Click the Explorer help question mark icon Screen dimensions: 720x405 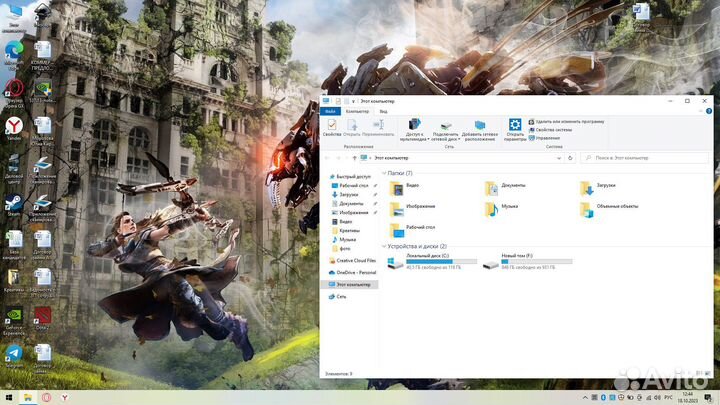pyautogui.click(x=709, y=111)
